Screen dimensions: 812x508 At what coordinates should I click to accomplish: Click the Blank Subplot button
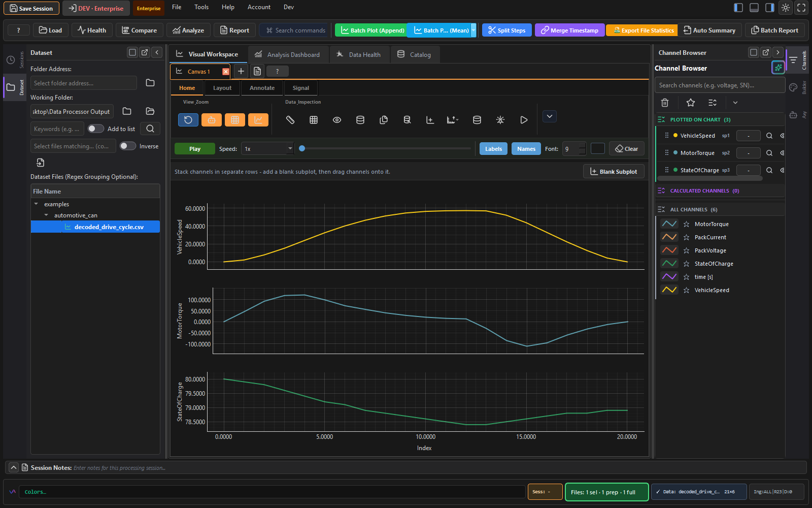(x=614, y=171)
